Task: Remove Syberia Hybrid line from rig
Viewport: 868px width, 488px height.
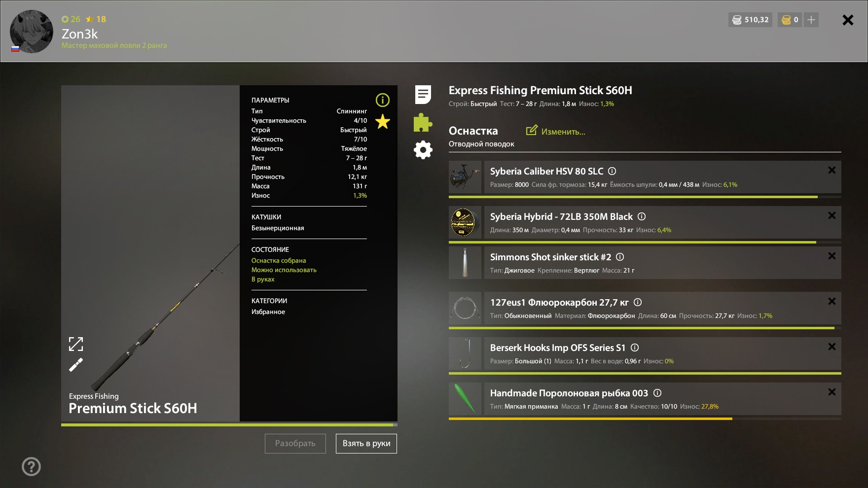Action: (x=832, y=215)
